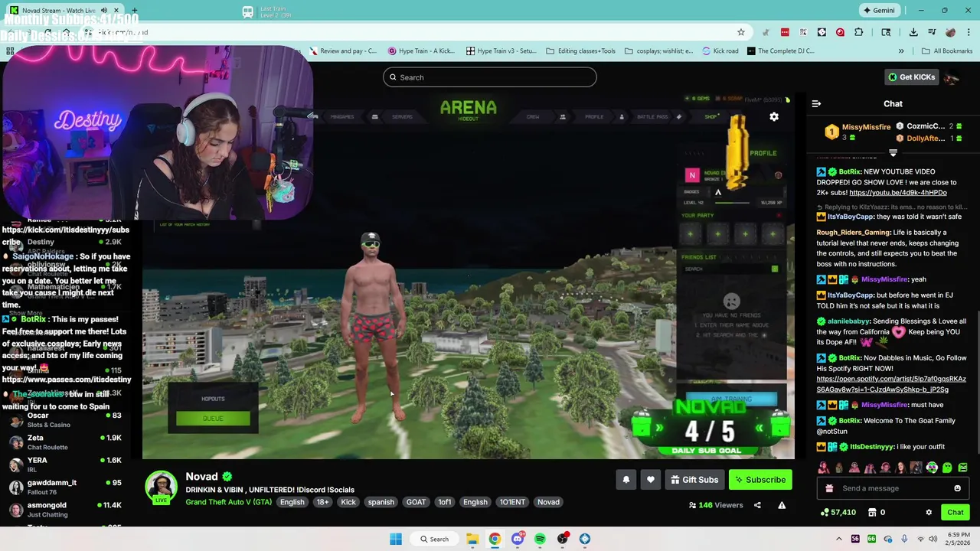The height and width of the screenshot is (551, 980).
Task: Open the Windows Start menu
Action: coord(396,539)
